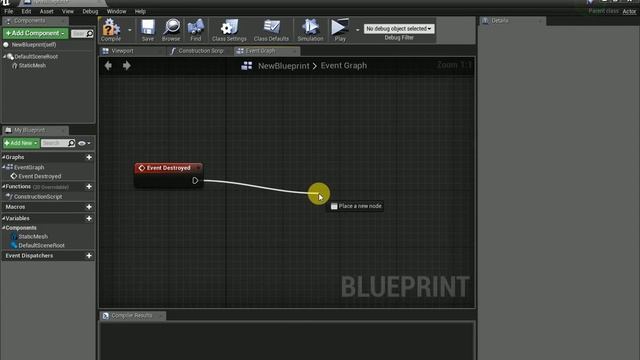
Task: Open compile options dropdown arrow
Action: [130, 30]
